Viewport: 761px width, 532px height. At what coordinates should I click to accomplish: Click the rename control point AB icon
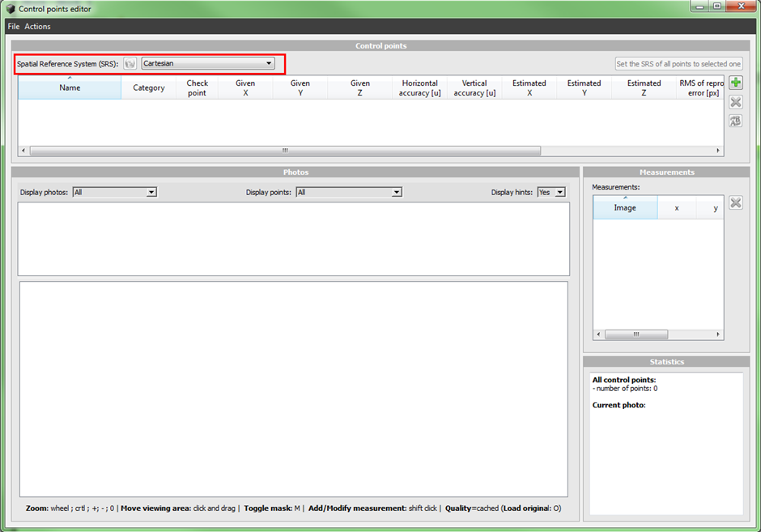736,121
